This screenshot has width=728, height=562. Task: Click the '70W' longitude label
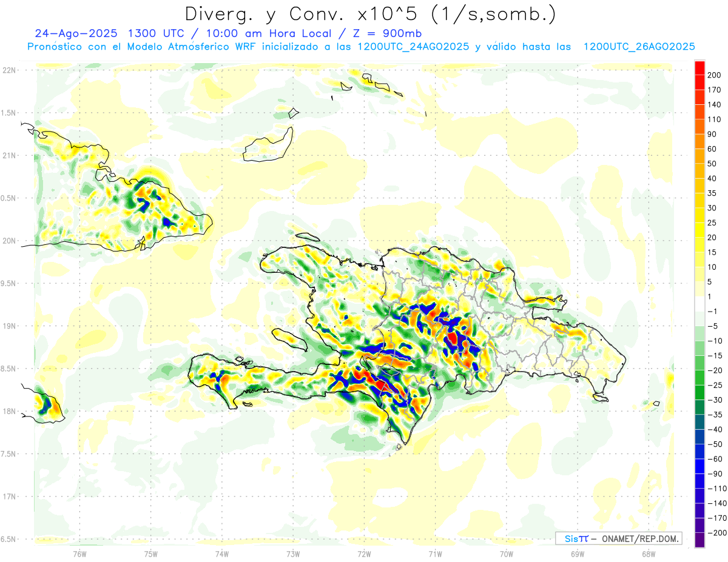pos(506,553)
